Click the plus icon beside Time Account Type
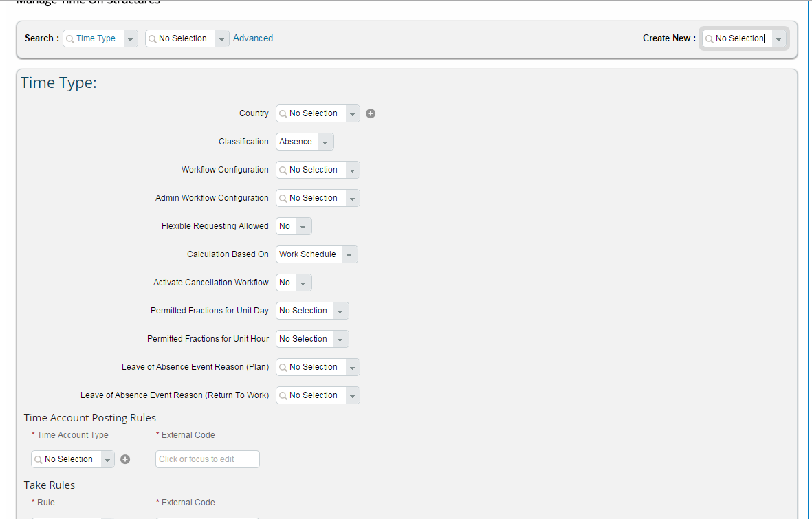Viewport: 812px width, 519px height. tap(125, 459)
